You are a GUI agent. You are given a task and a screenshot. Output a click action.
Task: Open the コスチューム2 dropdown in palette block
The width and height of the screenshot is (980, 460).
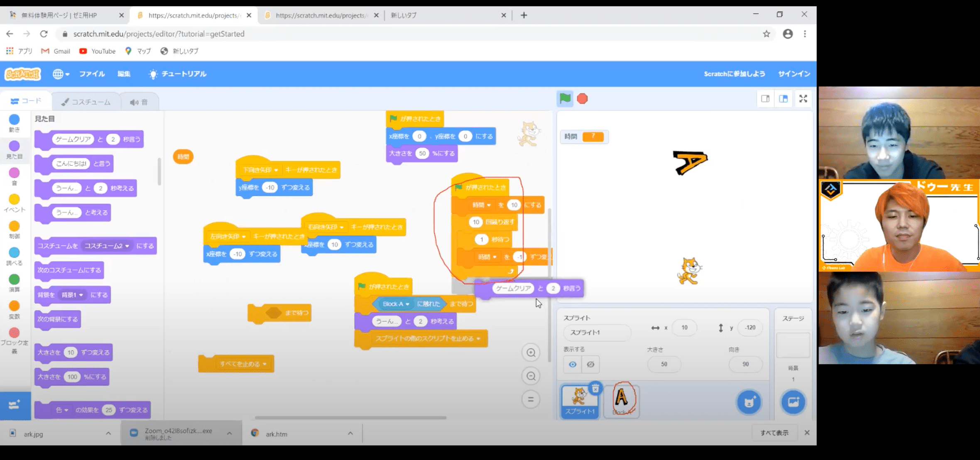click(x=107, y=246)
